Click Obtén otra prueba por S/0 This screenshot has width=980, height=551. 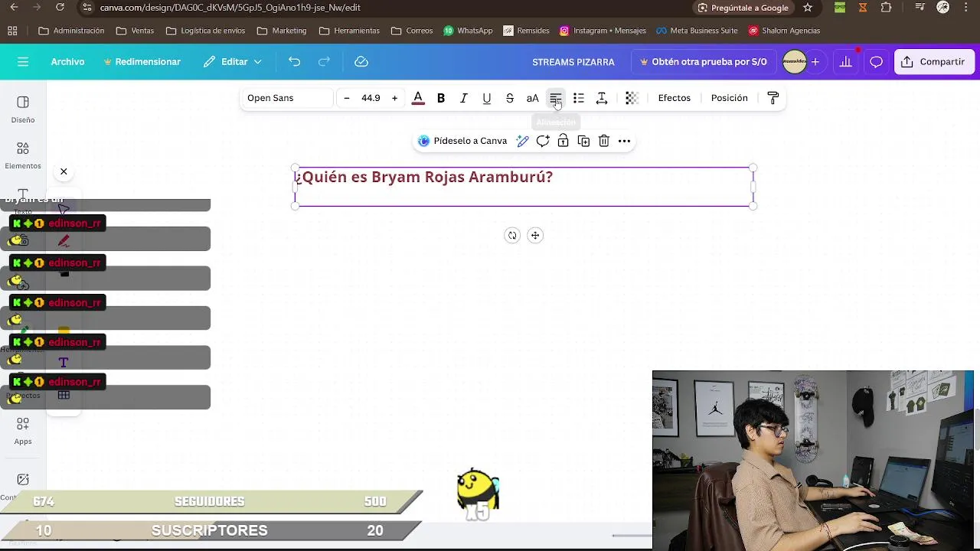pyautogui.click(x=703, y=62)
